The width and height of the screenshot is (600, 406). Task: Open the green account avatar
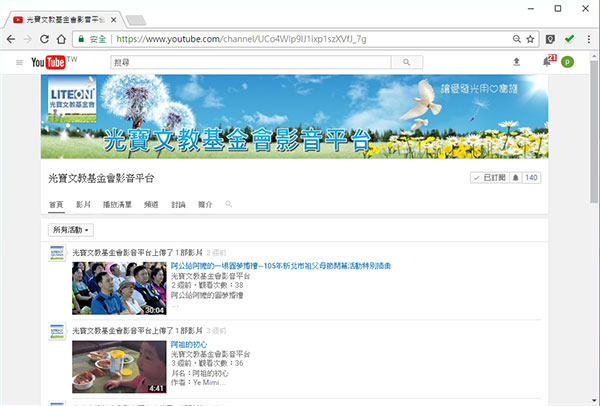click(x=567, y=62)
